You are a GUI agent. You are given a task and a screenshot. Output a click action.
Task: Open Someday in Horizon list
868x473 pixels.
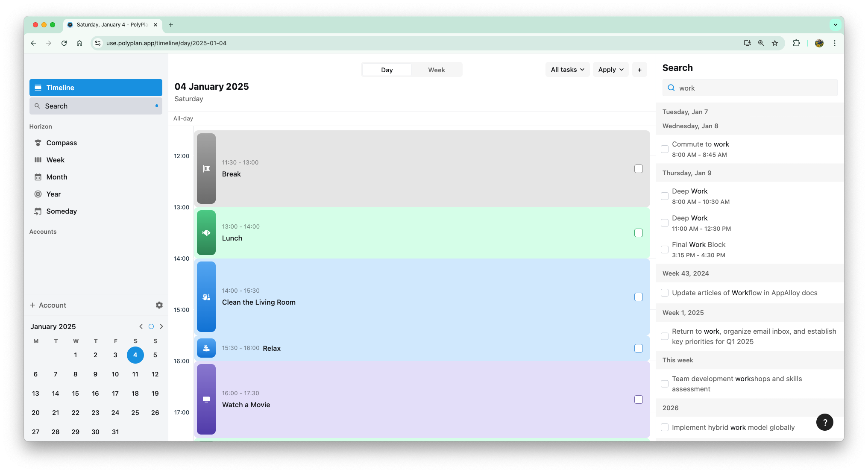pos(62,211)
